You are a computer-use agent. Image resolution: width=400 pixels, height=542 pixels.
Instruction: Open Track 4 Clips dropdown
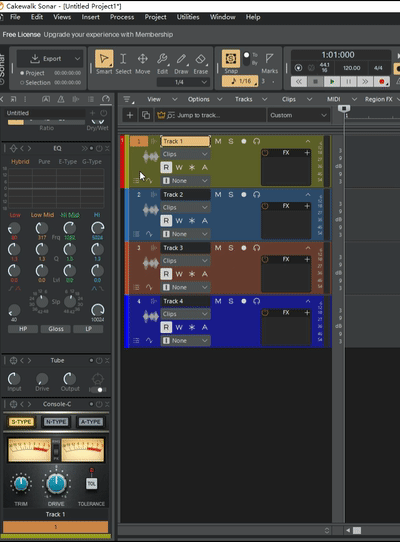tap(185, 314)
